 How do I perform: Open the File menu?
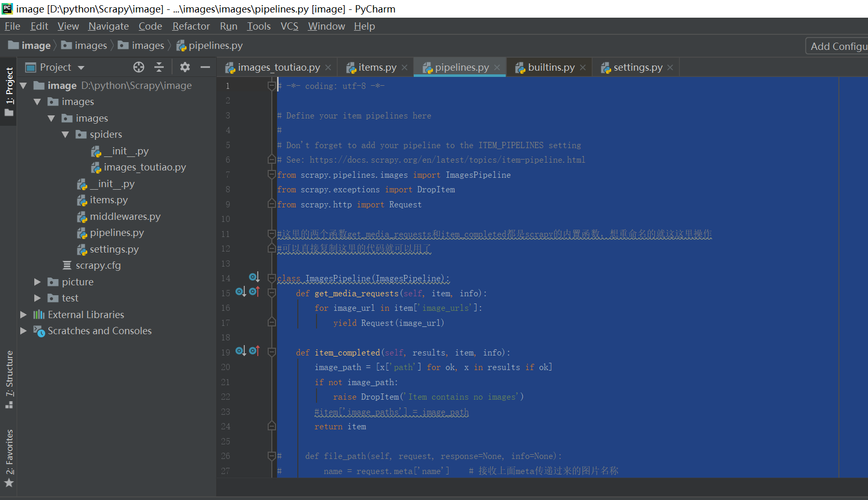[12, 26]
